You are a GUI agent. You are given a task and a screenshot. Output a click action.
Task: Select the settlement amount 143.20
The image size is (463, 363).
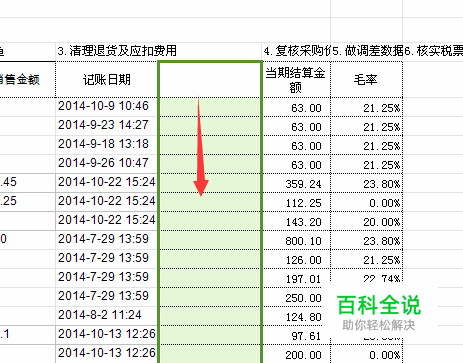(x=296, y=221)
